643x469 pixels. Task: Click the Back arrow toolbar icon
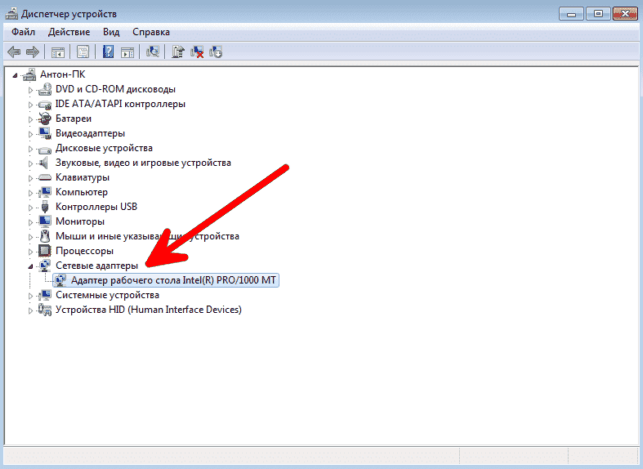coord(14,52)
